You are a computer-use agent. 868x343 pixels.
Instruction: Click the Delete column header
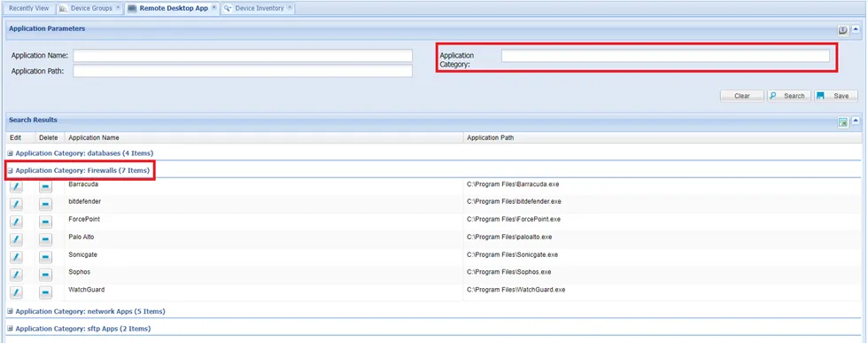click(50, 137)
